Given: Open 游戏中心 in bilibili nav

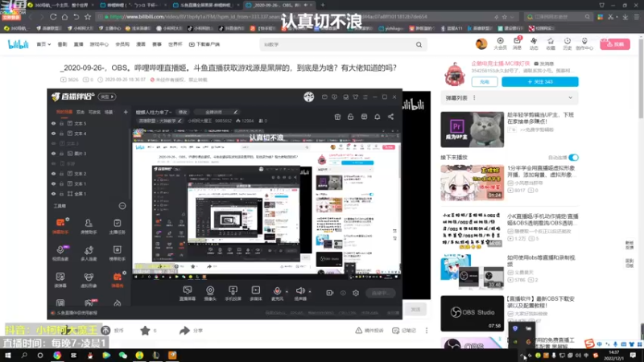Looking at the screenshot, I should coord(99,44).
